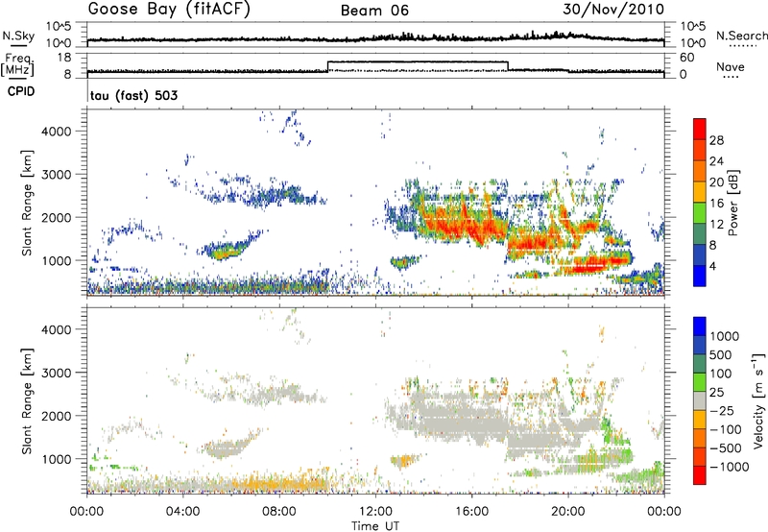This screenshot has width=768, height=532.
Task: Click the 'CPID' label
Action: click(21, 91)
